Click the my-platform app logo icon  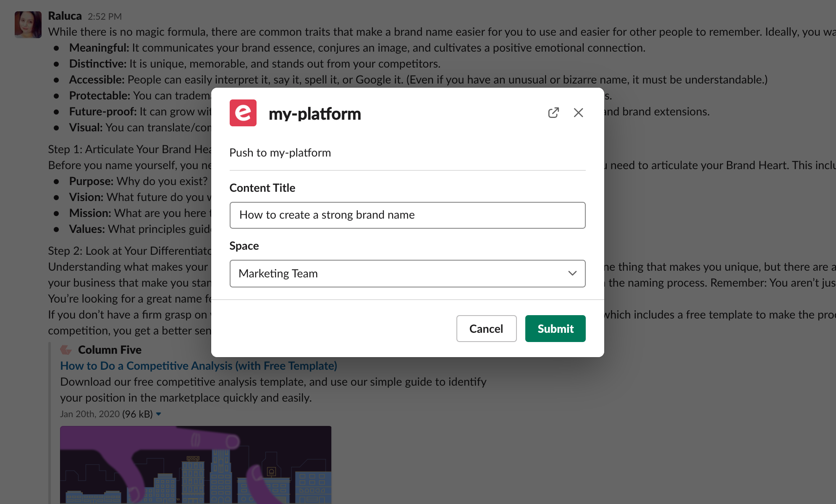(243, 113)
